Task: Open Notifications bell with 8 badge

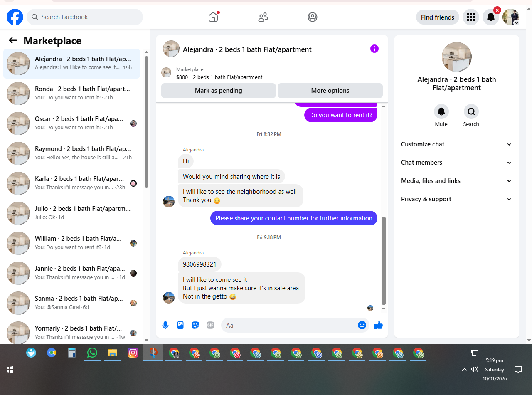Action: click(491, 17)
